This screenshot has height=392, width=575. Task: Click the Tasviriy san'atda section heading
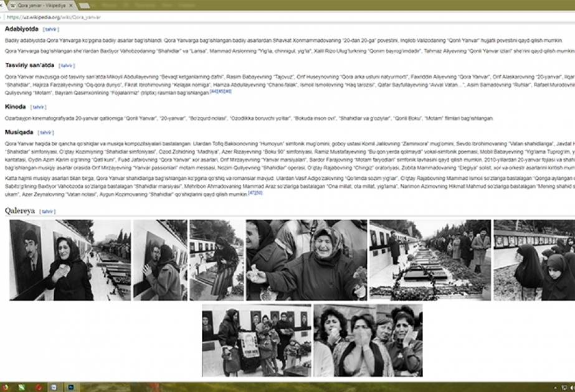[x=30, y=65]
